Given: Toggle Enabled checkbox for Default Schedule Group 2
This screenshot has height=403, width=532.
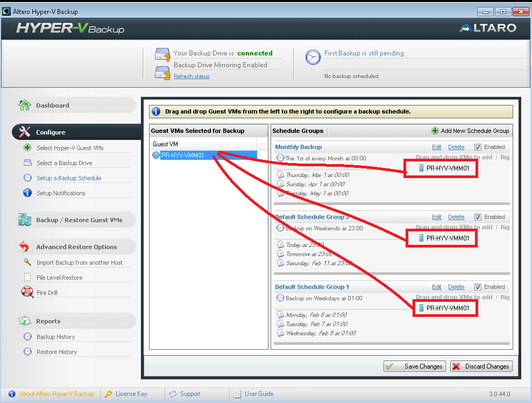Looking at the screenshot, I should click(x=478, y=217).
